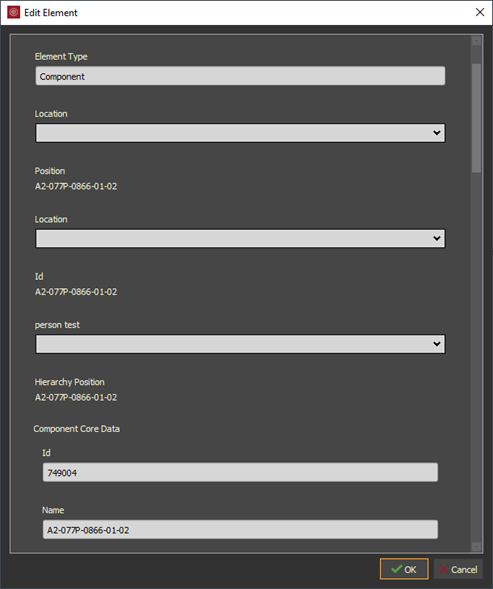The width and height of the screenshot is (493, 589).
Task: Click the scrollbar down arrow
Action: click(476, 547)
